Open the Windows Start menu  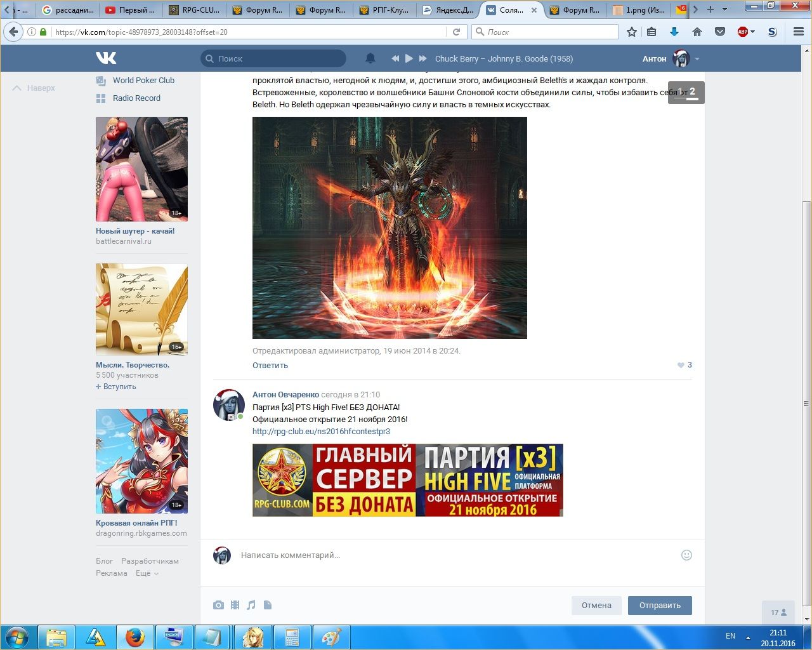click(x=17, y=637)
